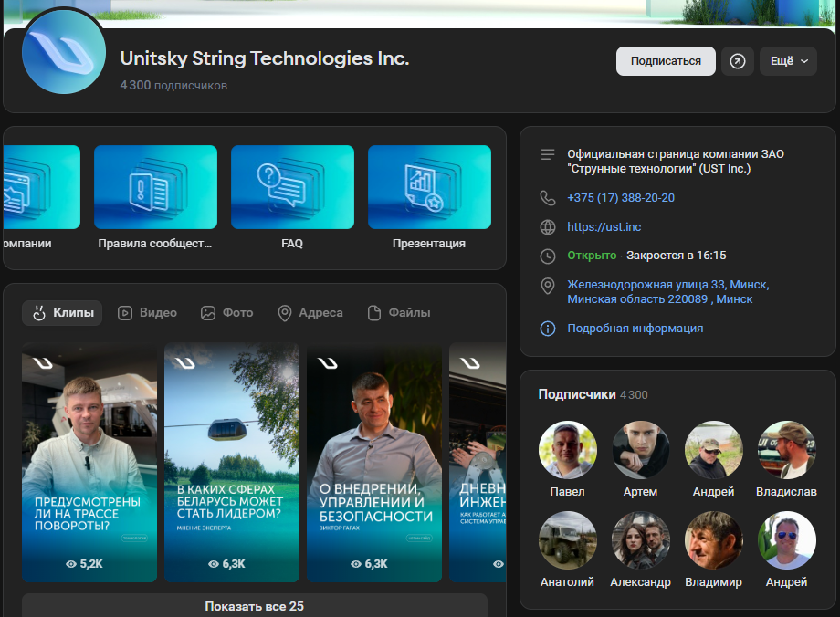
Task: Open the Презентация menu tile
Action: pyautogui.click(x=429, y=197)
